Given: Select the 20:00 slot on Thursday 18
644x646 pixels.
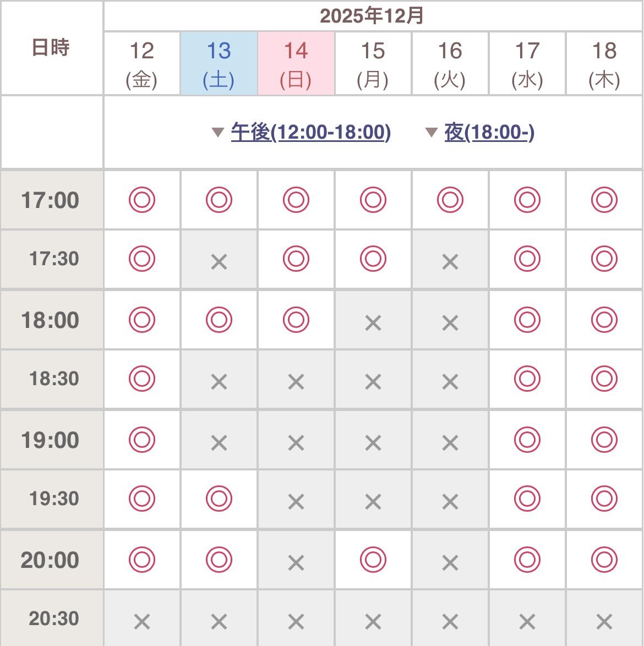Looking at the screenshot, I should 604,560.
